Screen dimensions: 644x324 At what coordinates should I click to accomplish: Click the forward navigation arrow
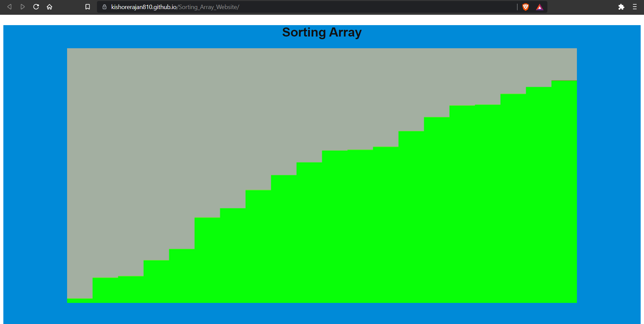point(22,7)
